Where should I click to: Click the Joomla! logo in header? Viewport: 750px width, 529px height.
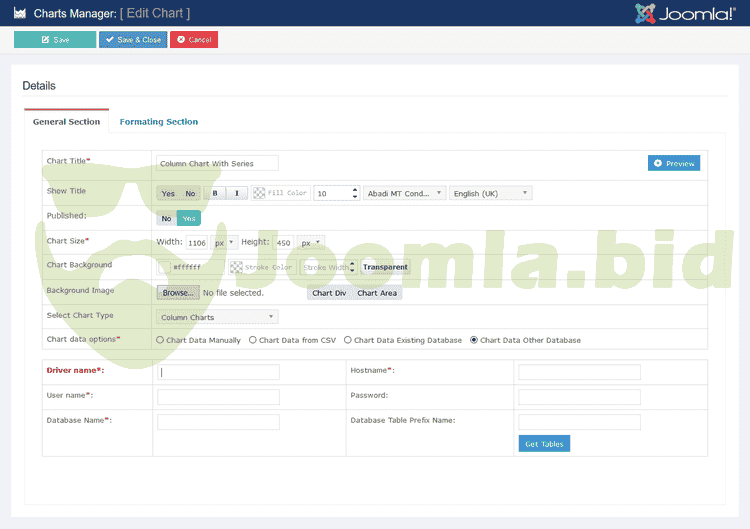click(685, 13)
